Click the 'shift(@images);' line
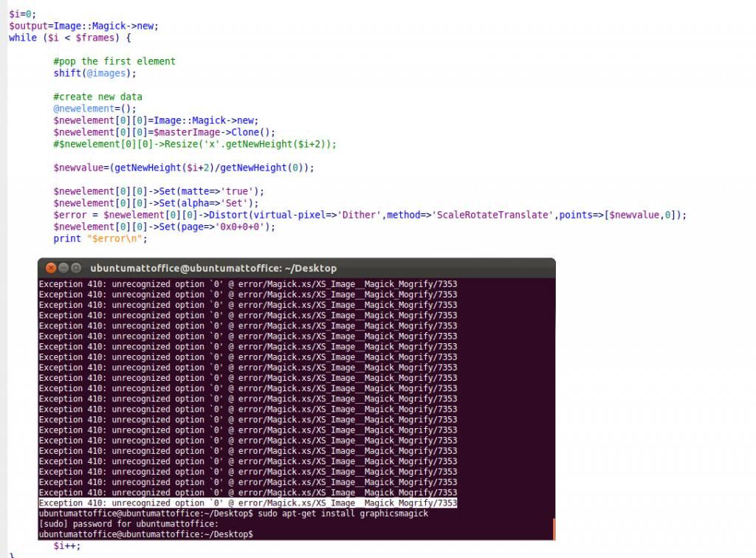Viewport: 756px width, 558px height. pyautogui.click(x=95, y=73)
